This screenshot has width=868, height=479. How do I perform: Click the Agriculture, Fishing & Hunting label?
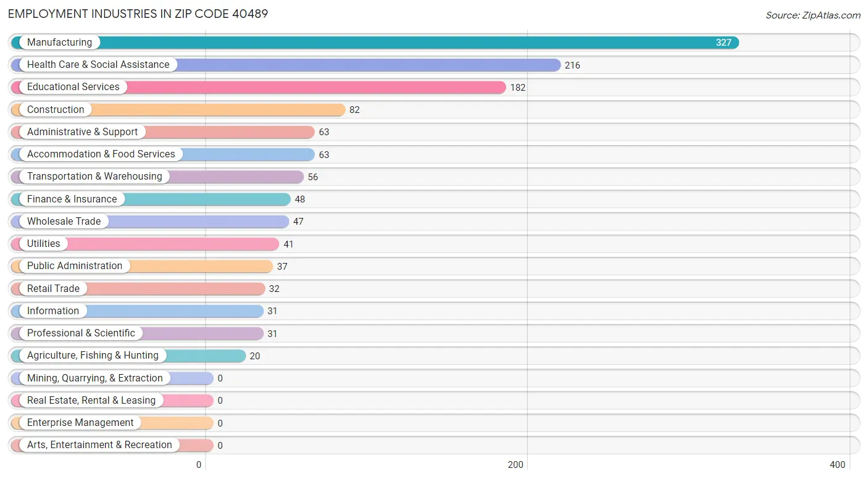tap(93, 356)
